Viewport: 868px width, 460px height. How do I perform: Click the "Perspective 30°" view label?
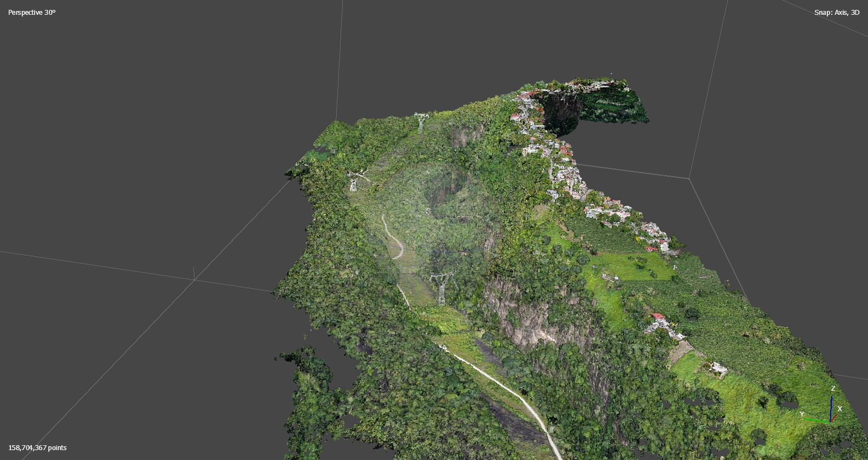(32, 12)
